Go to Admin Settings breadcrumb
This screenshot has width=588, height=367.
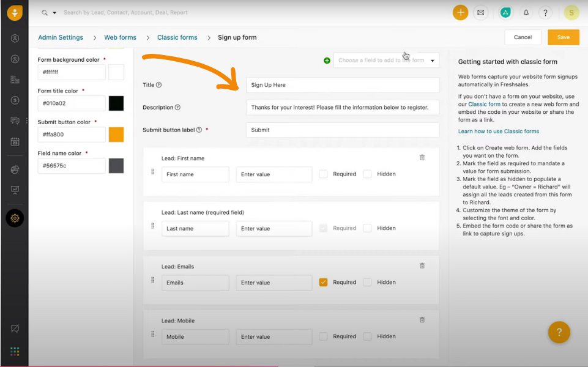61,37
